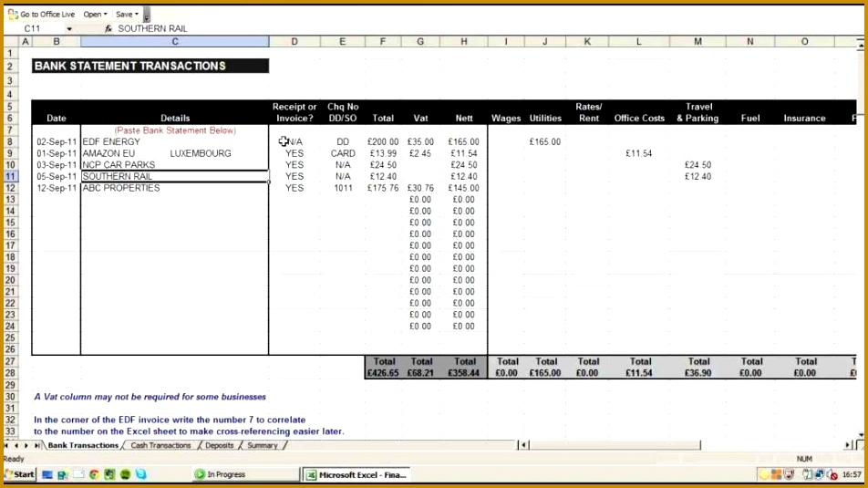868x488 pixels.
Task: Open the In Progress taskbar button
Action: click(244, 474)
